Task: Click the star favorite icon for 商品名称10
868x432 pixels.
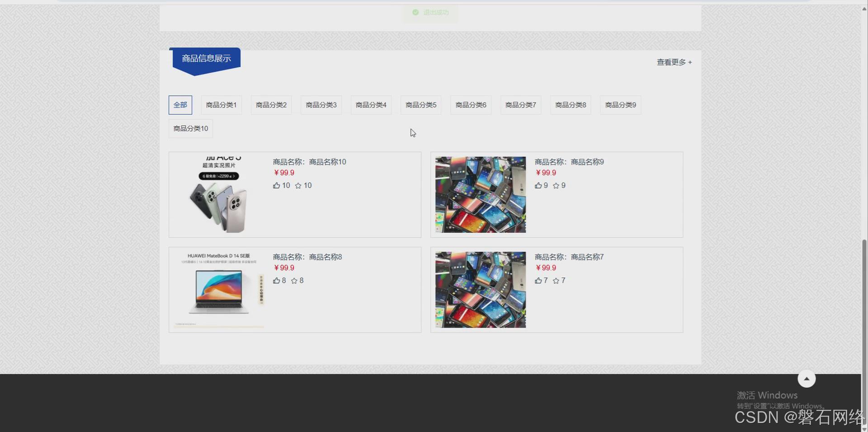Action: coord(298,186)
